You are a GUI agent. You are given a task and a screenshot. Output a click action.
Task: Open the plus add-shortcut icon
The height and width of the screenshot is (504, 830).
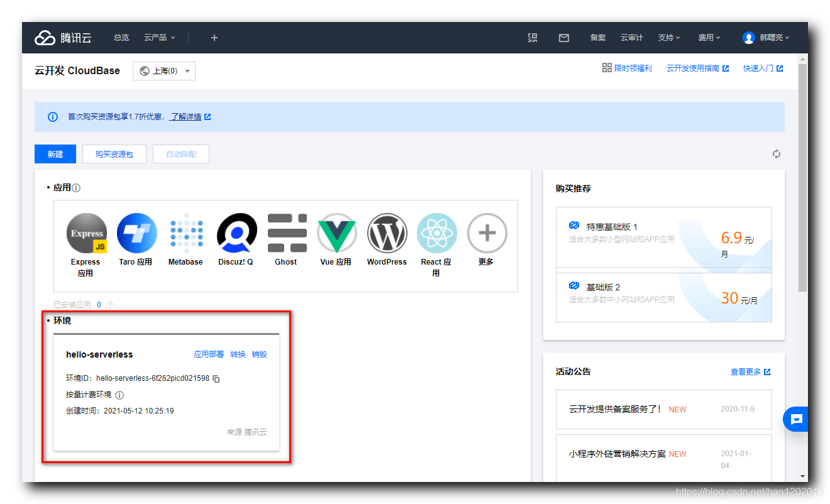click(x=214, y=38)
